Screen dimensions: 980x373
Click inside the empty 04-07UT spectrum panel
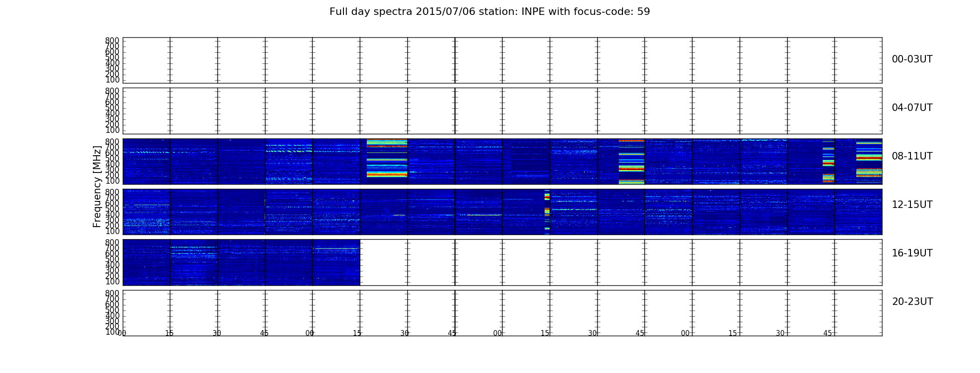(502, 111)
